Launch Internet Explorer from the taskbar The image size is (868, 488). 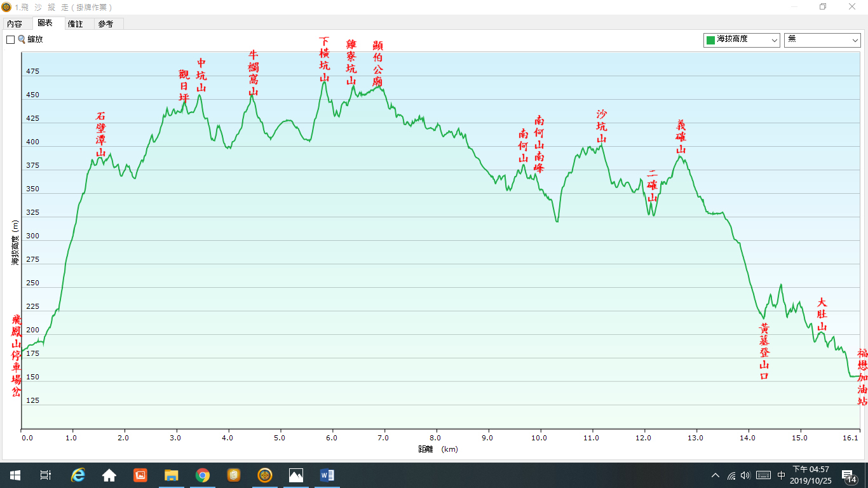click(x=78, y=475)
